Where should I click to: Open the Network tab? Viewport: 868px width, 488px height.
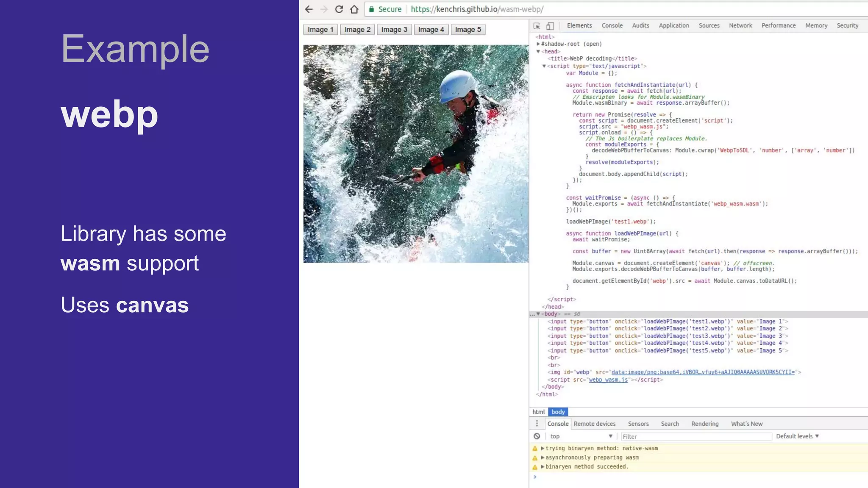(740, 26)
